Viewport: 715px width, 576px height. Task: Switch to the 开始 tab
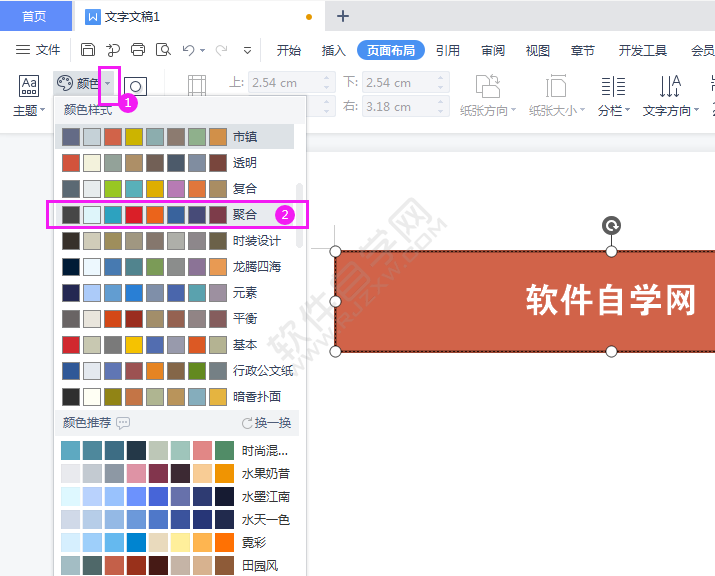(289, 50)
